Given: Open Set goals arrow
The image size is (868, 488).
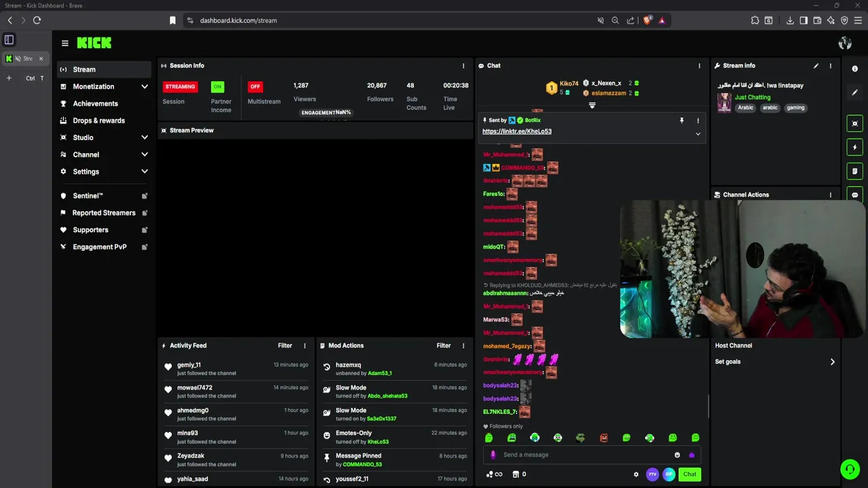Looking at the screenshot, I should (833, 362).
